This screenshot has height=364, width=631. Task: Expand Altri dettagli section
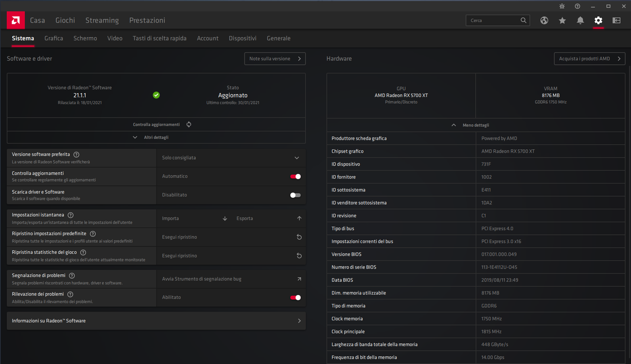point(156,137)
